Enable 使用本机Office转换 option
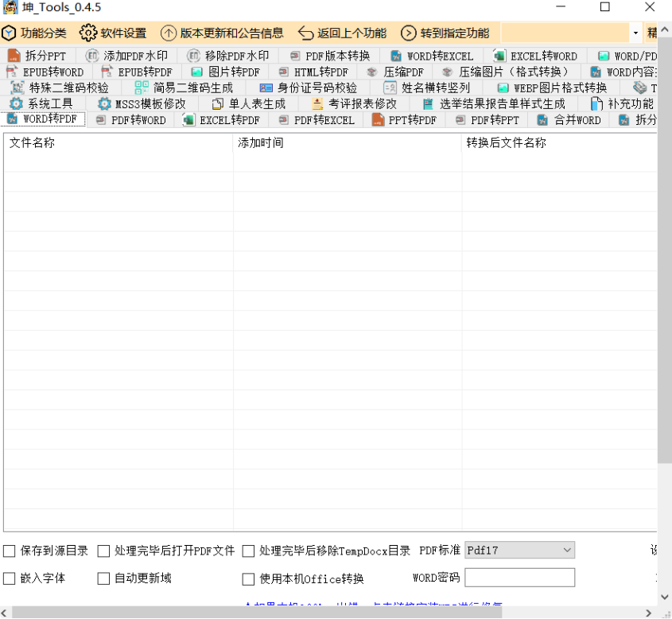Screen dimensions: 672x619 247,578
